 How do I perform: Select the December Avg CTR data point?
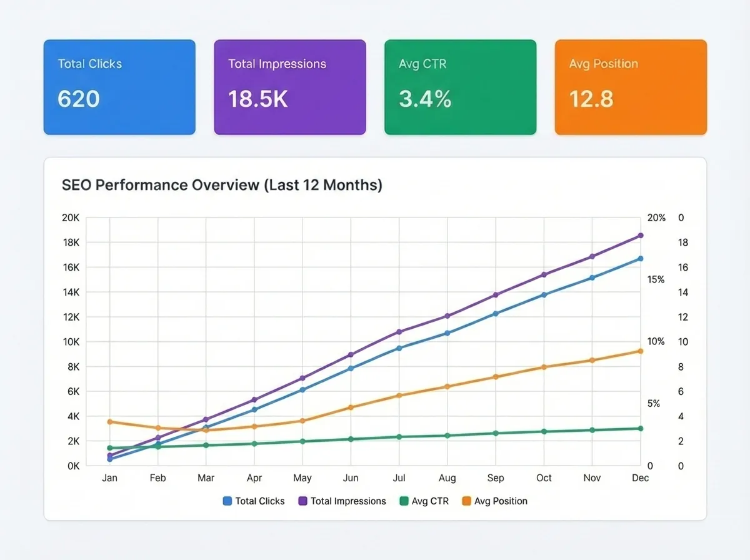[x=640, y=428]
